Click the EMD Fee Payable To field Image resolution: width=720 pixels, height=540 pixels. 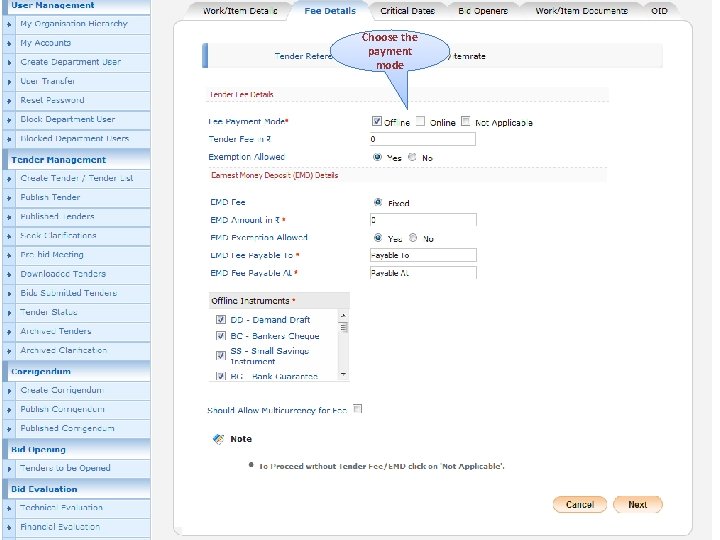[x=423, y=255]
